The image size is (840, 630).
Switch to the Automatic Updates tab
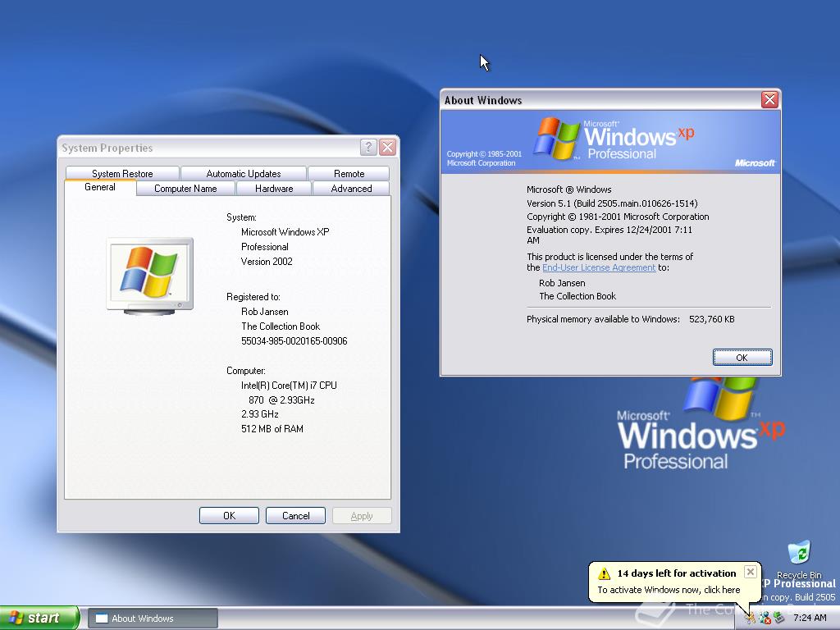[243, 174]
